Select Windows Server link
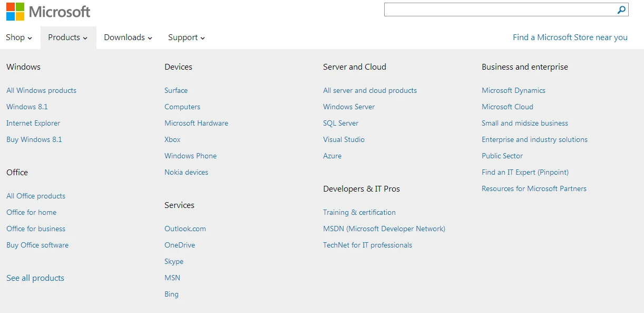This screenshot has width=644, height=313. coord(349,107)
